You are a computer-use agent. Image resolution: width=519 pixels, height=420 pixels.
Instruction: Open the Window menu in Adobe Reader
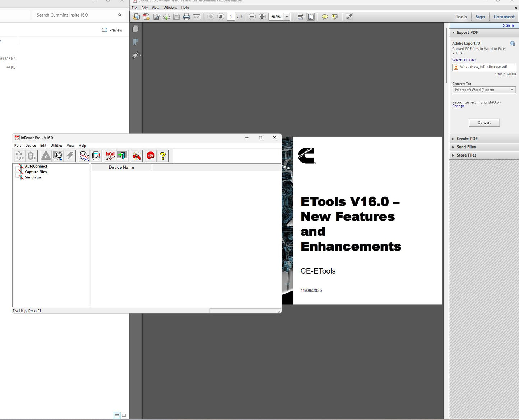(170, 8)
